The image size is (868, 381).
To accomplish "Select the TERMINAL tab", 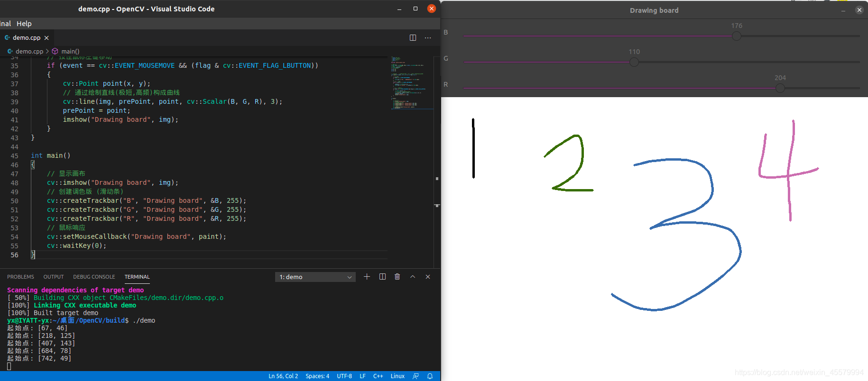I will pos(137,277).
